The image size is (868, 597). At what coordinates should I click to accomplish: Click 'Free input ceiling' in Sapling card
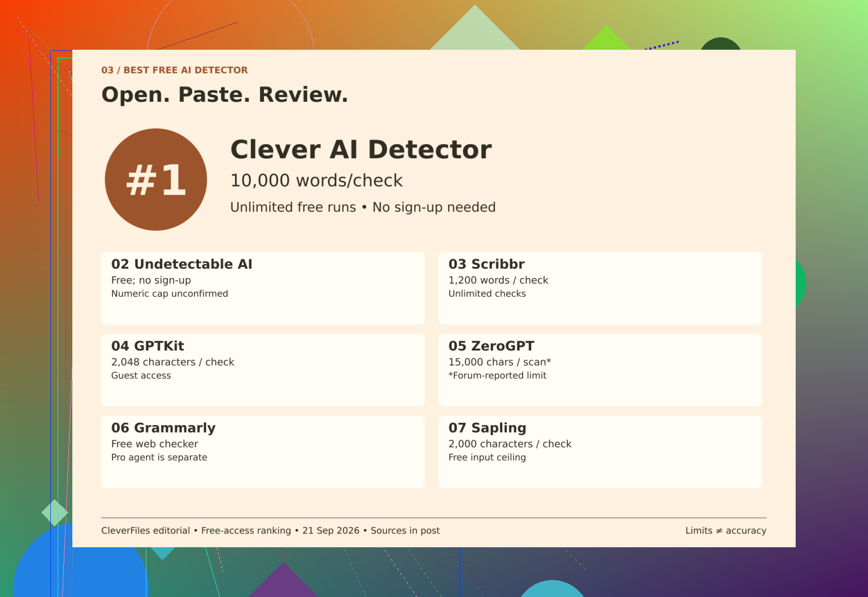tap(487, 458)
